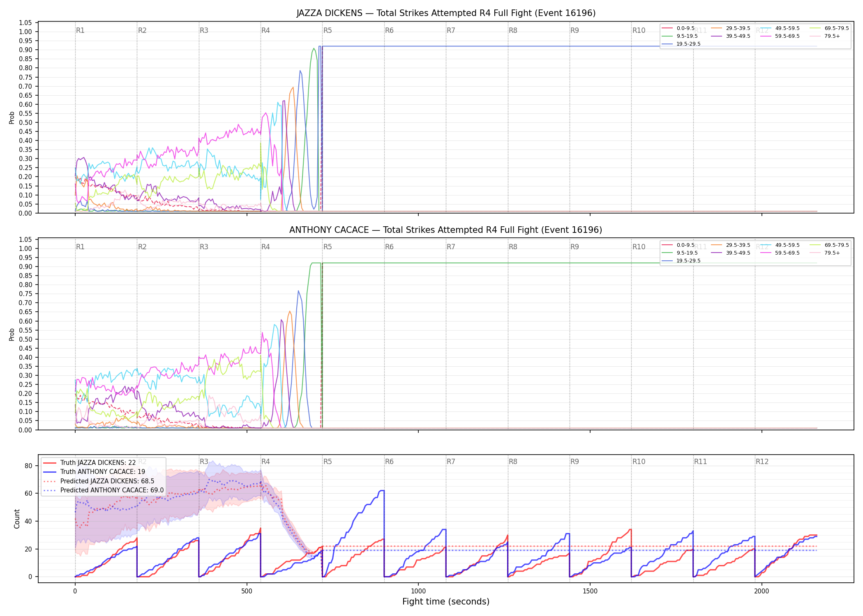The height and width of the screenshot is (616, 863).
Task: Click the Fight time (seconds) axis label
Action: (446, 602)
